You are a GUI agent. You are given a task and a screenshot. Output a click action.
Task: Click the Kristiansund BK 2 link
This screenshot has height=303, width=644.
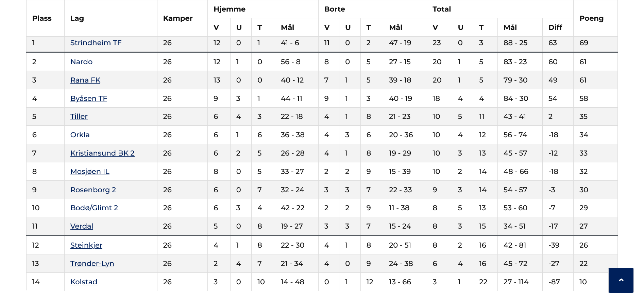[102, 153]
